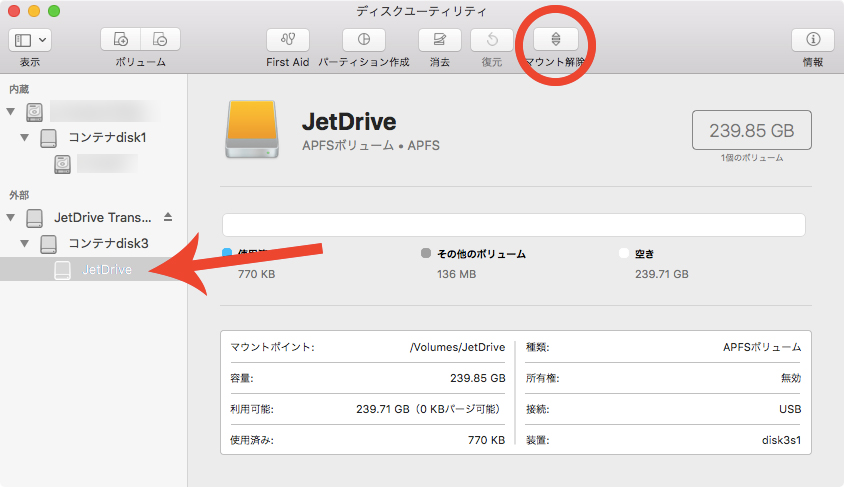Collapse the JetDrive Trans... disclosure triangle
This screenshot has width=844, height=487.
coord(11,217)
